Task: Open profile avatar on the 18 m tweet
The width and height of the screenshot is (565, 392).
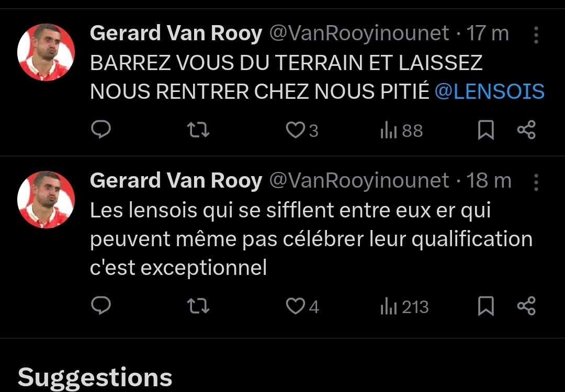Action: coord(46,200)
